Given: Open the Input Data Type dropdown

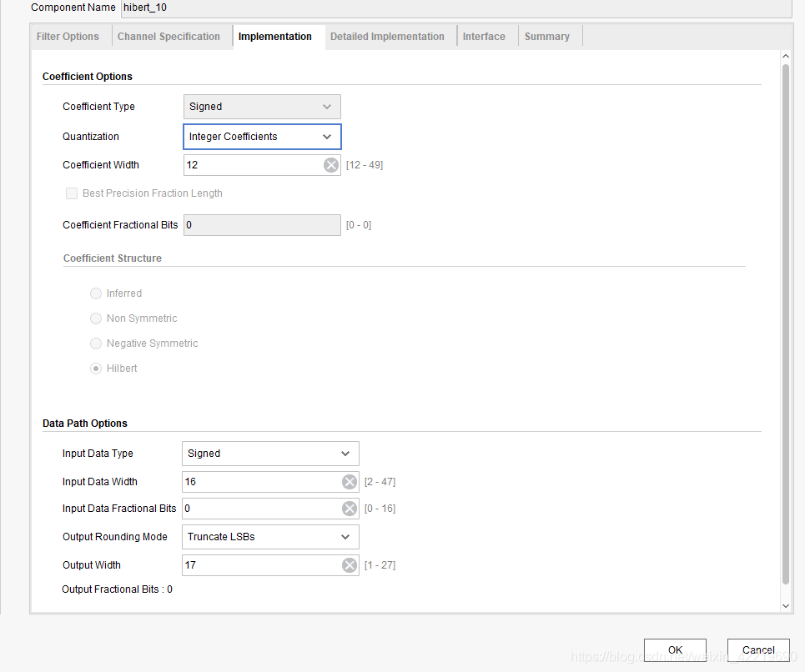Looking at the screenshot, I should (x=270, y=454).
